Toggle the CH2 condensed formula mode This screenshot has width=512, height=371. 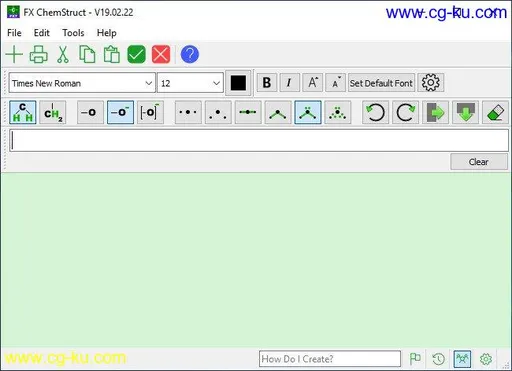click(x=53, y=112)
